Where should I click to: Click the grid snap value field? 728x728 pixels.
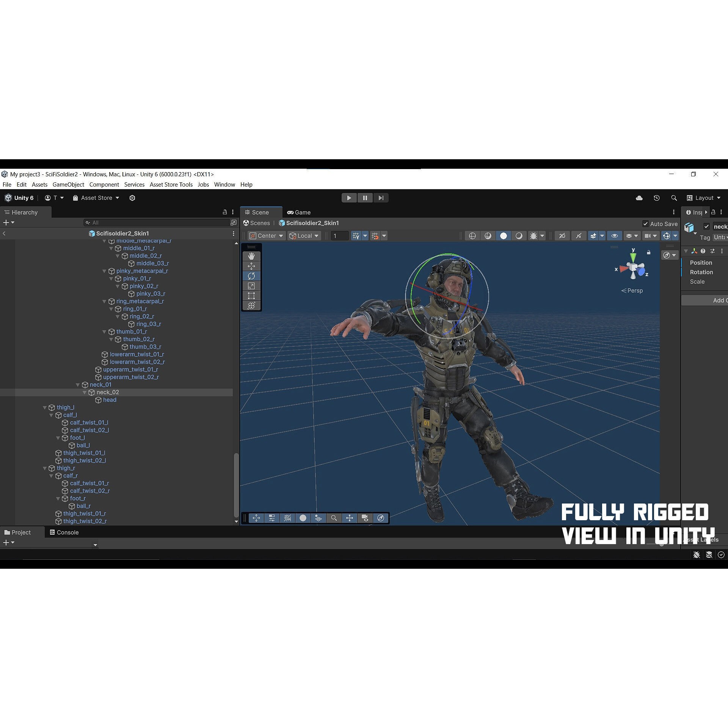click(340, 236)
